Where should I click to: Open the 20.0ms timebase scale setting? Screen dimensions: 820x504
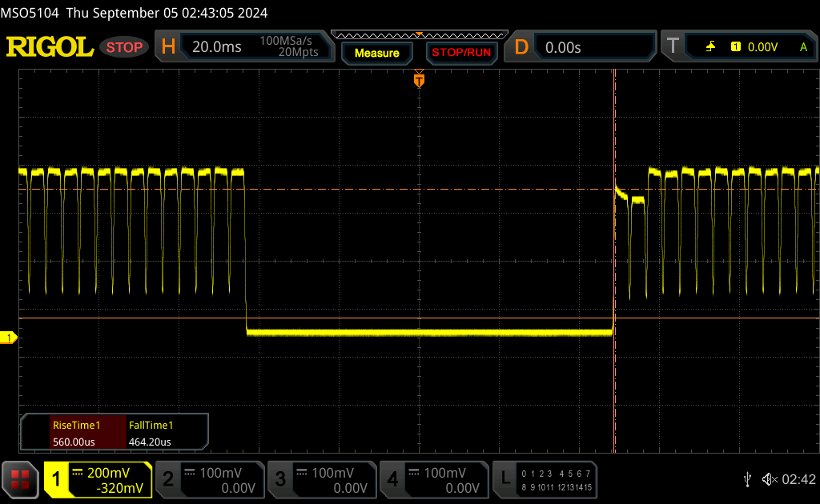[x=217, y=47]
